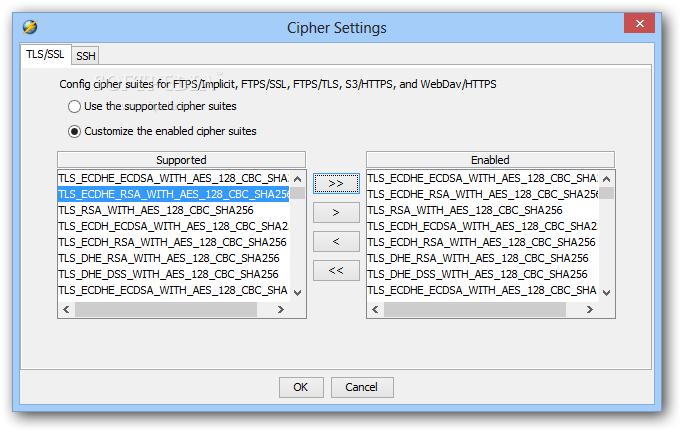This screenshot has width=682, height=432.
Task: Click Supported list scroll down arrow
Action: pyautogui.click(x=298, y=292)
